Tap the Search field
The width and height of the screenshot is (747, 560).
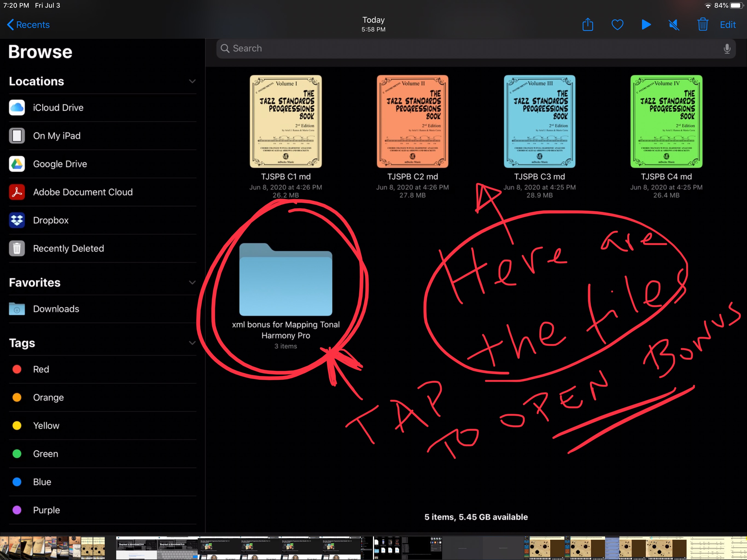pyautogui.click(x=475, y=48)
